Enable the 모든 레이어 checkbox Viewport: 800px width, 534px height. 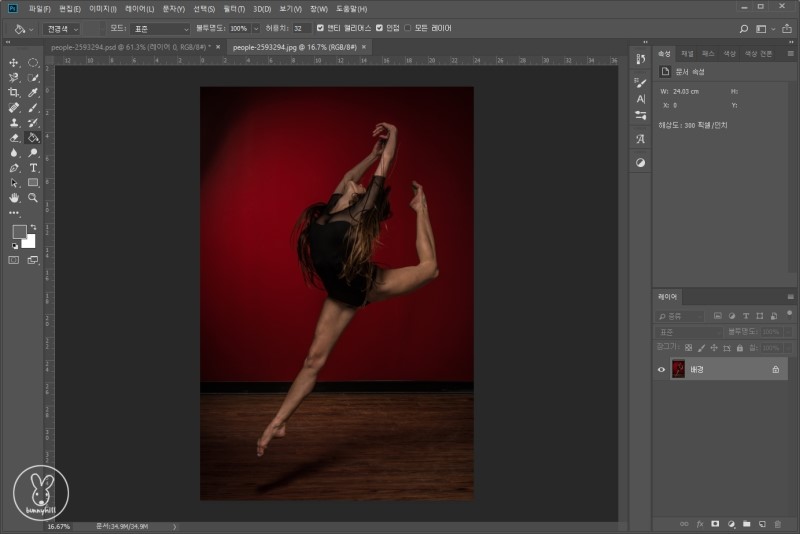(x=407, y=28)
